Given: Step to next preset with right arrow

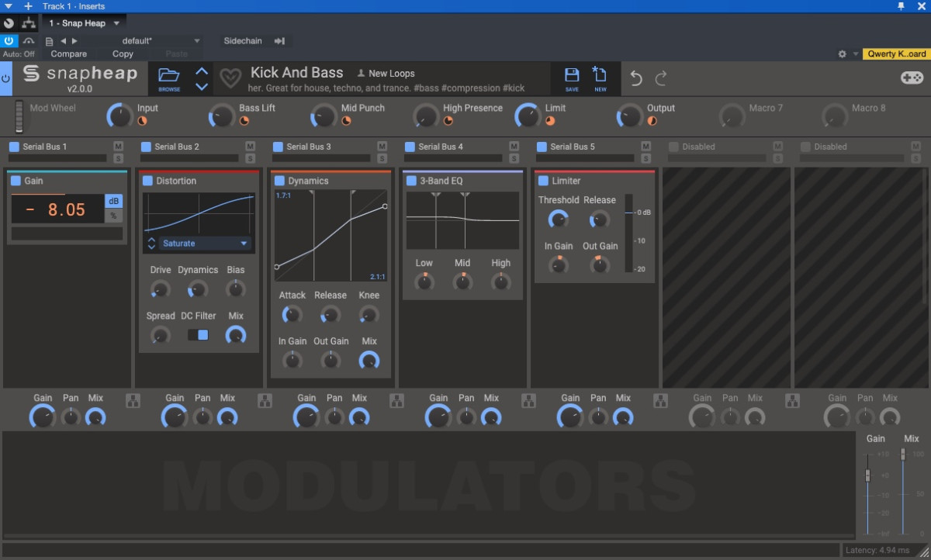Looking at the screenshot, I should 74,40.
